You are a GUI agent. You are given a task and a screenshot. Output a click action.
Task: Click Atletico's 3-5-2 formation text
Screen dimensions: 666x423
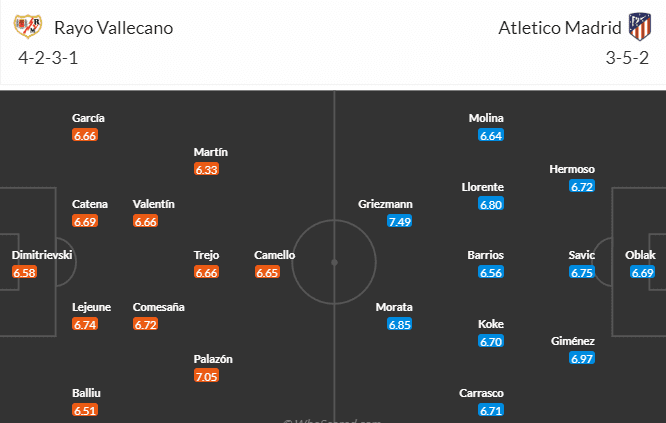click(626, 58)
